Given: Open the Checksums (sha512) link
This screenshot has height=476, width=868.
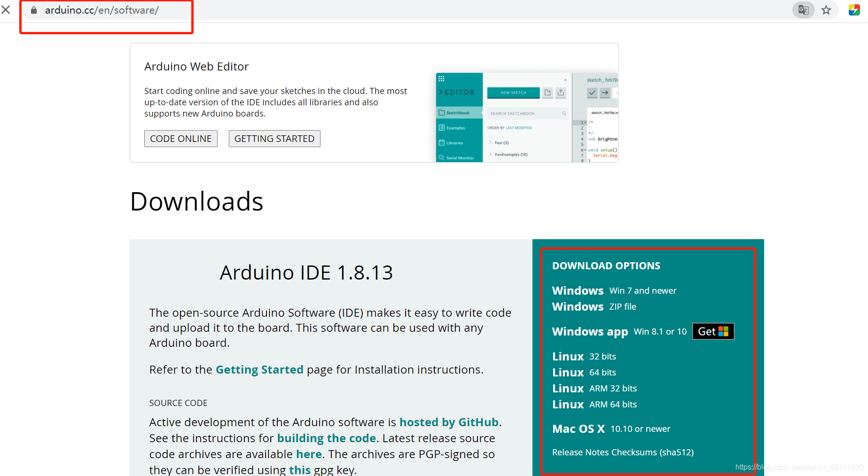Looking at the screenshot, I should (x=652, y=452).
